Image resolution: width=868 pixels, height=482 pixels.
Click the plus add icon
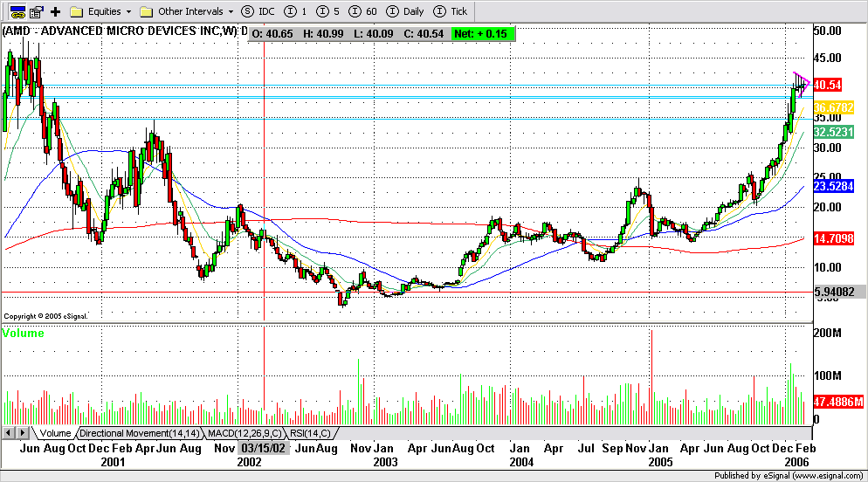(x=55, y=11)
